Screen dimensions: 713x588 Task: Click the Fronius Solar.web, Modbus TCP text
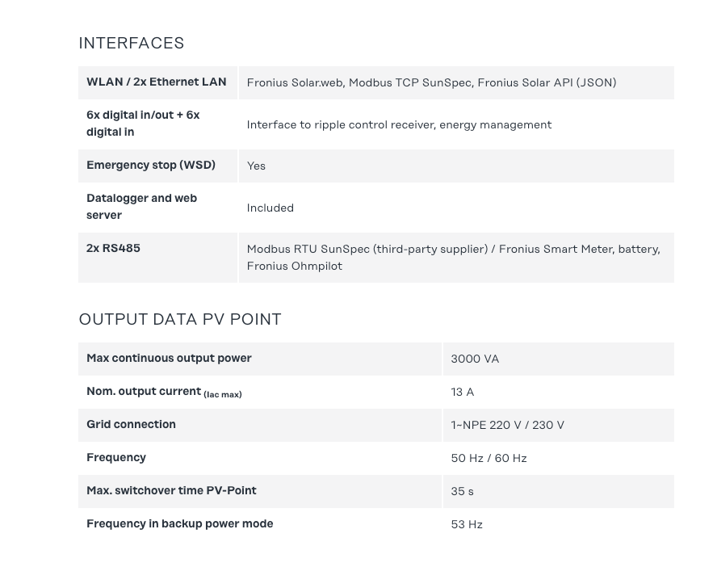tap(431, 82)
